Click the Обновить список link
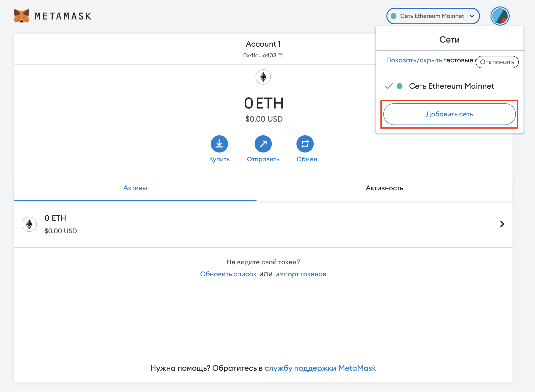This screenshot has height=392, width=535. click(x=228, y=274)
